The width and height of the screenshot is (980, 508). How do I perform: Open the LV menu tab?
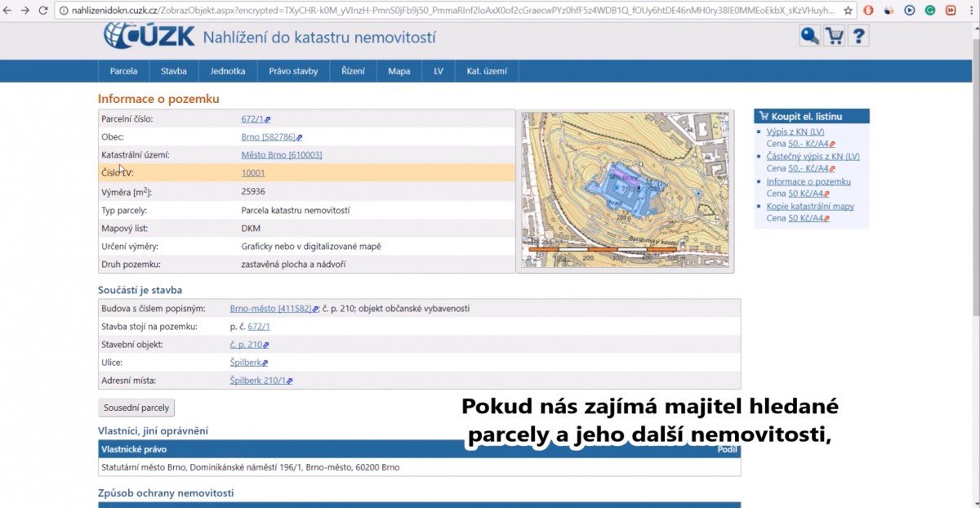point(439,71)
